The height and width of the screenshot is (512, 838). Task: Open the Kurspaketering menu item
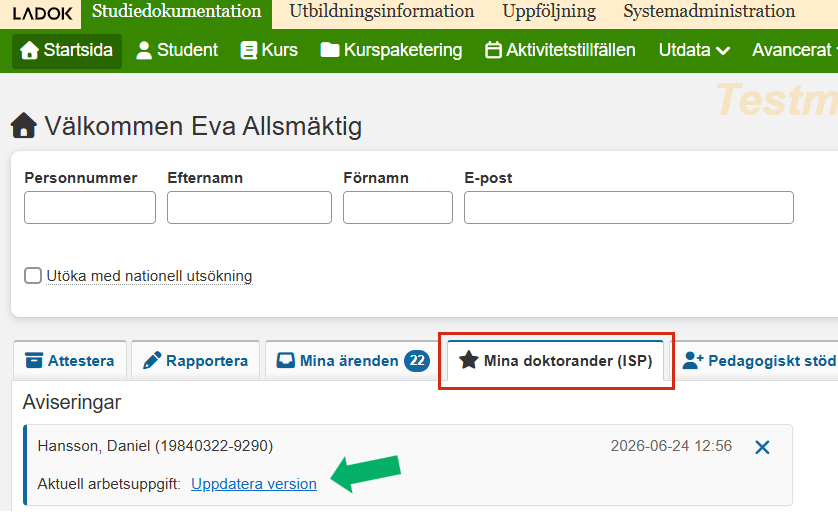pyautogui.click(x=391, y=50)
